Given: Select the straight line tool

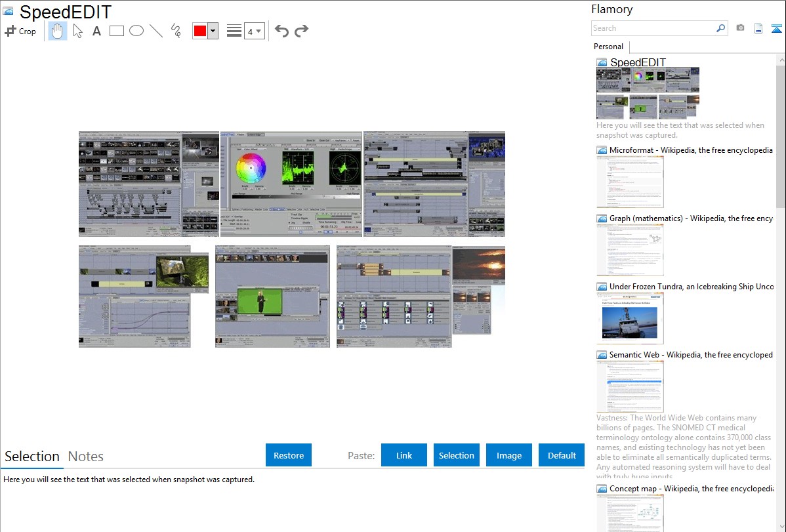Looking at the screenshot, I should tap(156, 31).
